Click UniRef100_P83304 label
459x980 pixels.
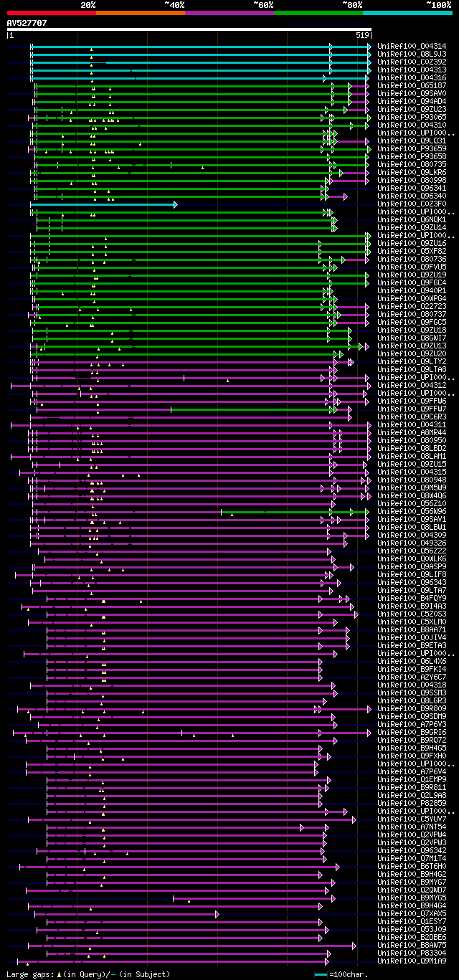pyautogui.click(x=412, y=953)
